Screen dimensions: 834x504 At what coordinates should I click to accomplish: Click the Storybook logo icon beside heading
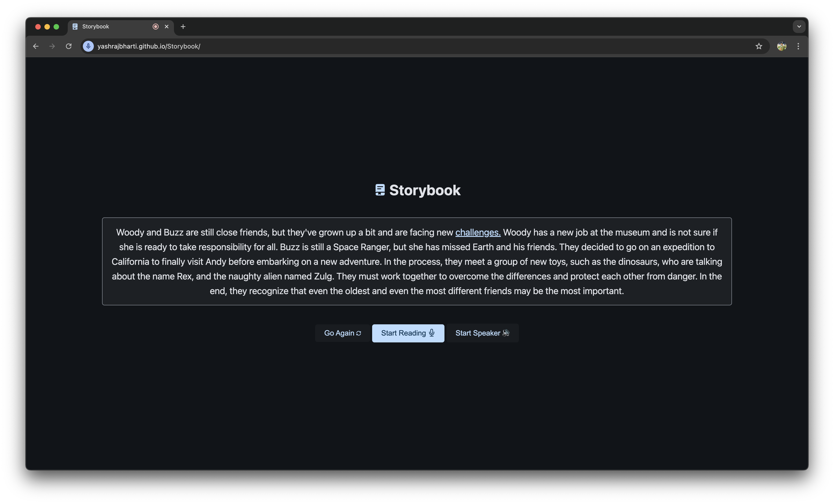[380, 190]
